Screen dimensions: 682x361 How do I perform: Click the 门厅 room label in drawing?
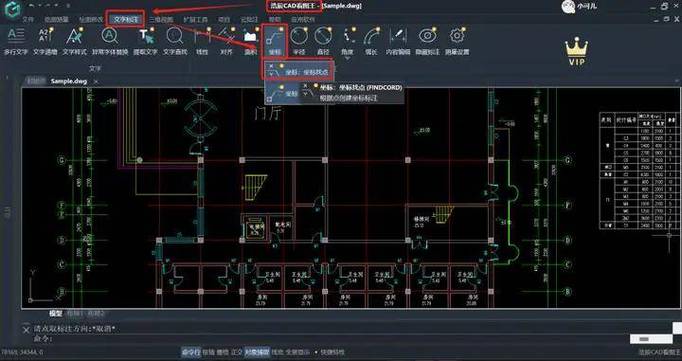268,114
